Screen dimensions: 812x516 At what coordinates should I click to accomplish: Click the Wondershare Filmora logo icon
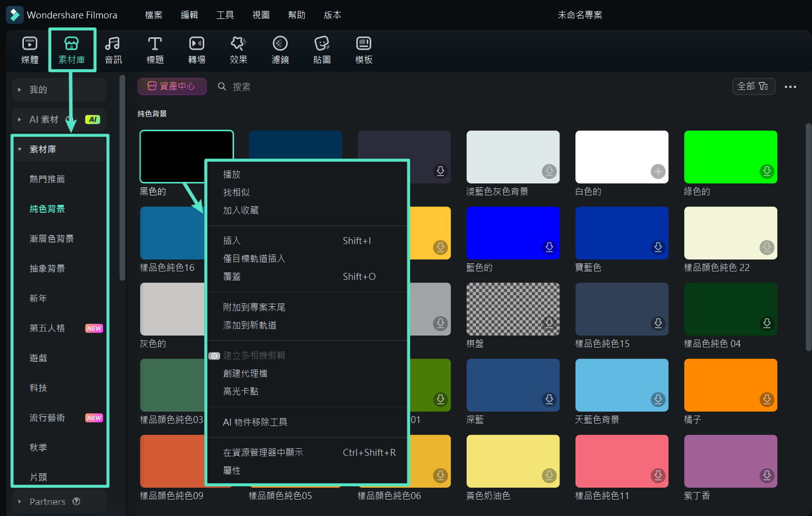coord(14,15)
